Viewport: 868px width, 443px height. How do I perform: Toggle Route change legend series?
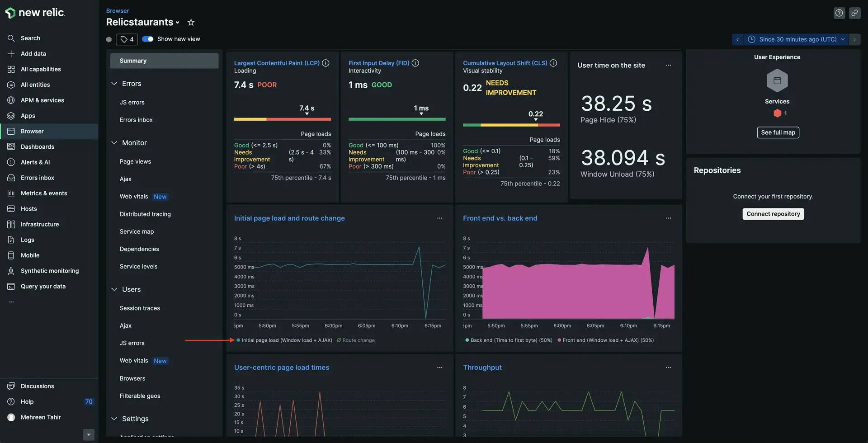(x=356, y=340)
